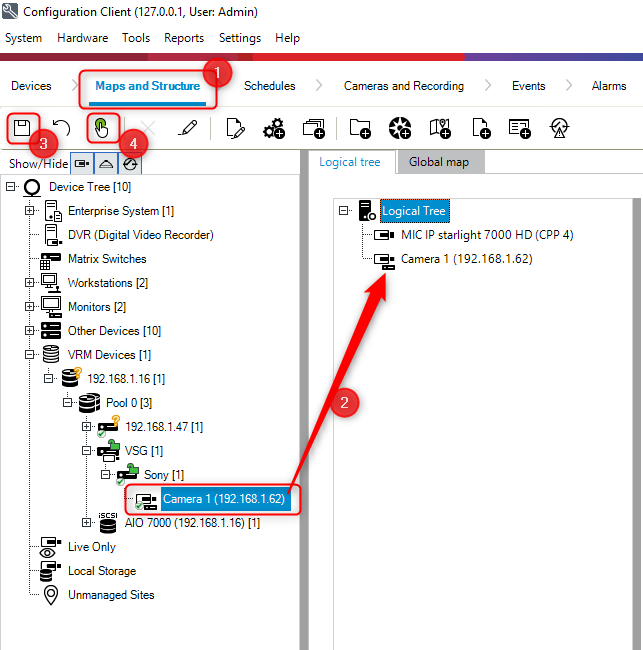The width and height of the screenshot is (643, 650).
Task: Open the Schedules section
Action: click(x=269, y=86)
